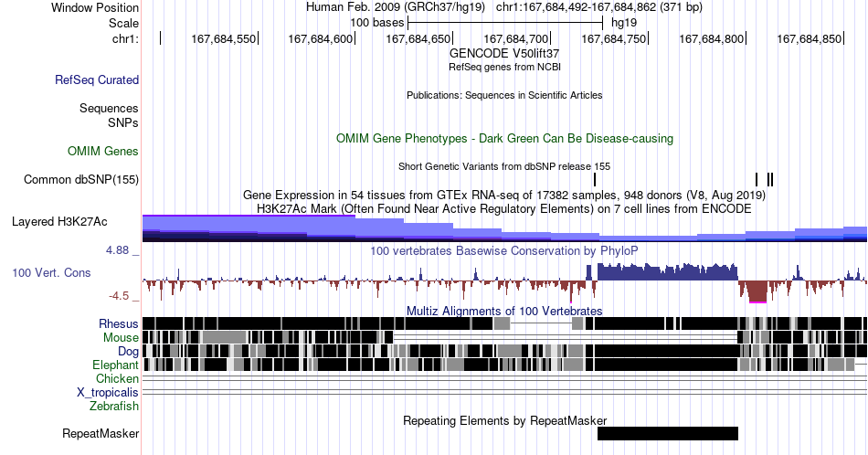Click the Rhesus alignment row label
This screenshot has height=455, width=868.
[119, 323]
